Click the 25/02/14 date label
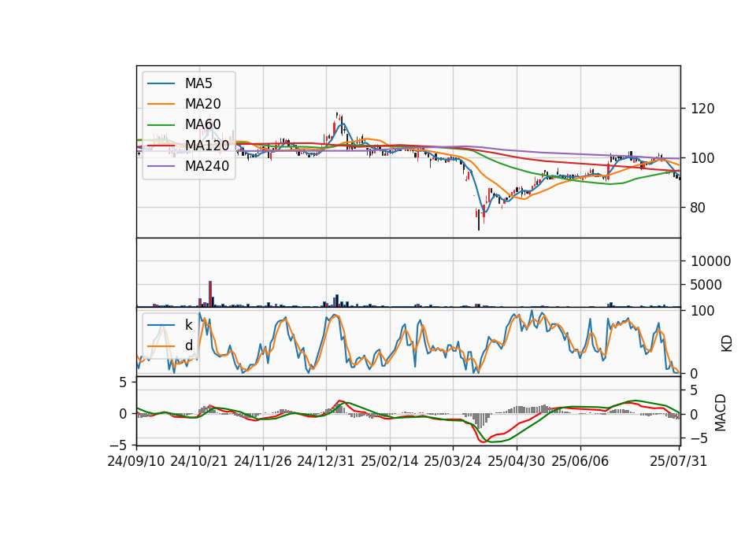This screenshot has width=756, height=543. [390, 461]
